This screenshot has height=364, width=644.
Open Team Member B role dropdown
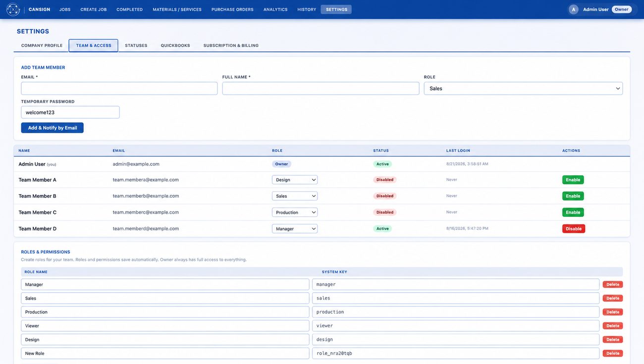pos(295,196)
